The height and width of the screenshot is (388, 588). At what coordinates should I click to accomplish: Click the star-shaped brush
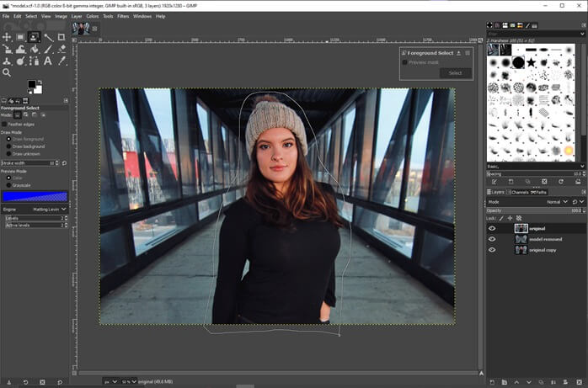click(531, 62)
